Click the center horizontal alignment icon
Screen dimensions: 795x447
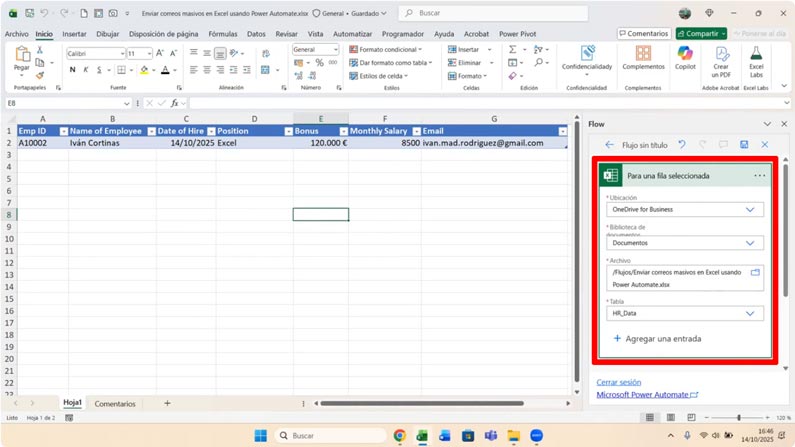click(x=207, y=70)
